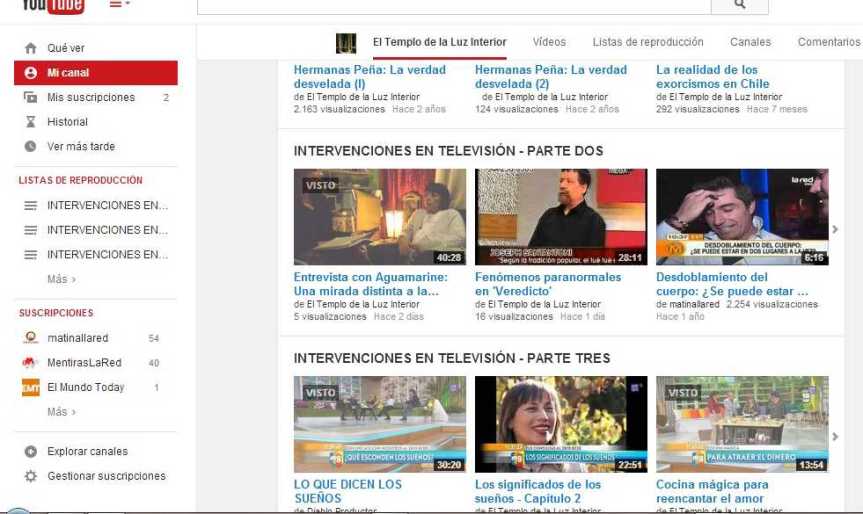863x514 pixels.
Task: Play LO QUE DICEN LOS SUEÑOS thumbnail
Action: (380, 424)
